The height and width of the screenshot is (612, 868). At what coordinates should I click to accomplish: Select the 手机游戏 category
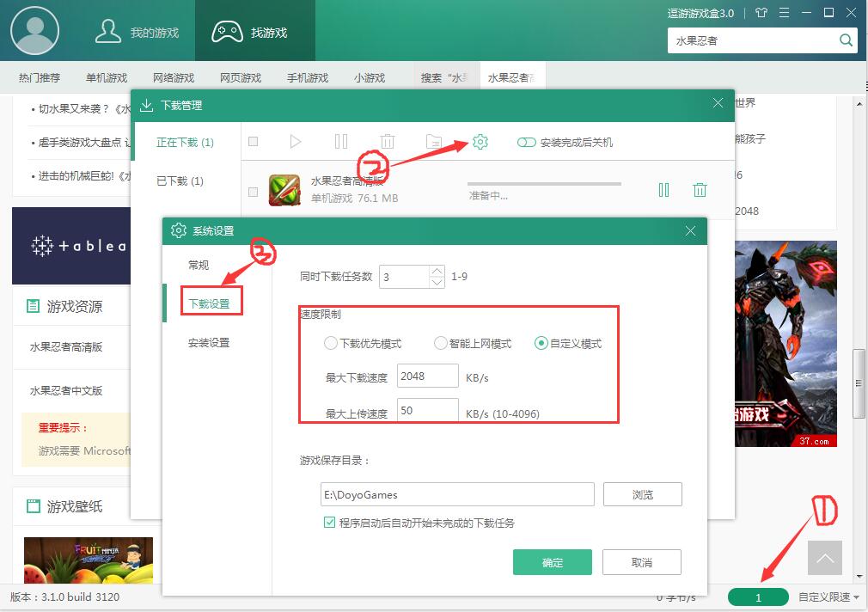(x=307, y=77)
